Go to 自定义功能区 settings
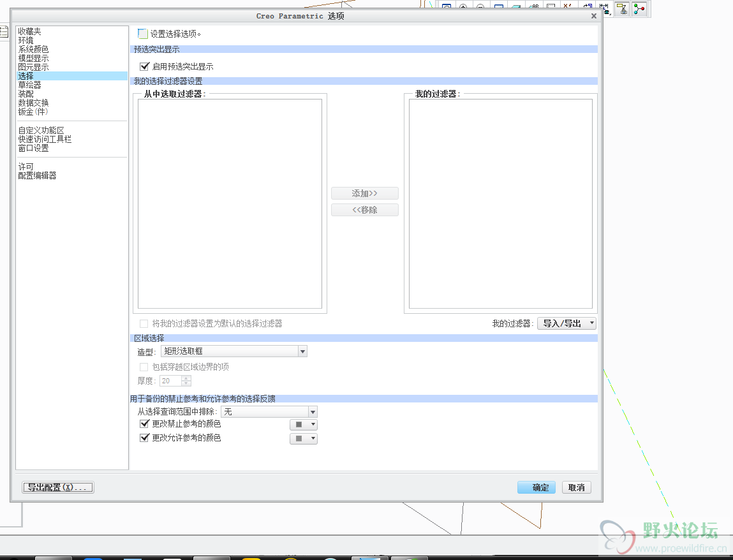Screen dimensions: 733x560 pyautogui.click(x=41, y=130)
